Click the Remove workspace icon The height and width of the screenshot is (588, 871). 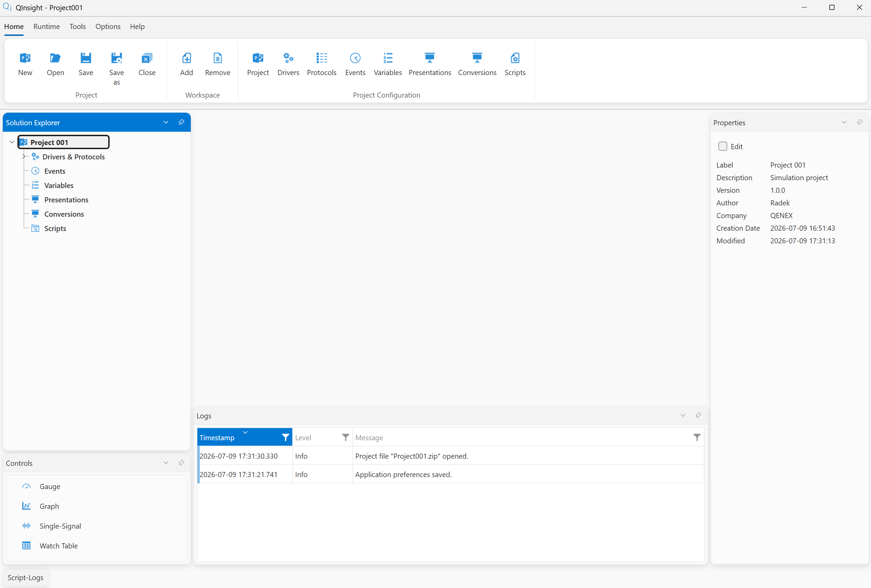coord(218,58)
